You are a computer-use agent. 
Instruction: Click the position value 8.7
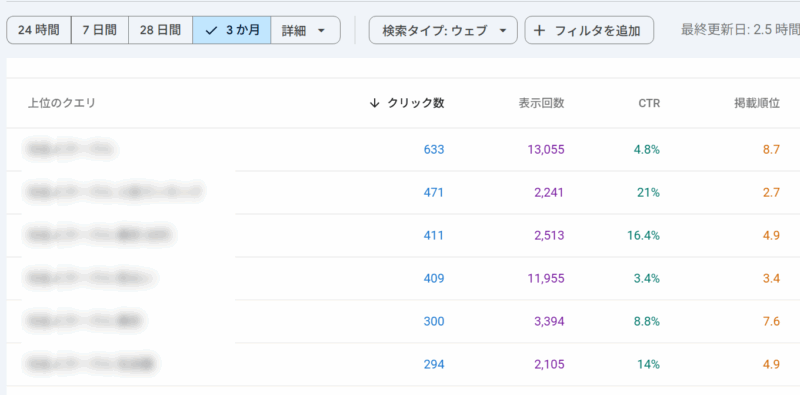(x=771, y=150)
